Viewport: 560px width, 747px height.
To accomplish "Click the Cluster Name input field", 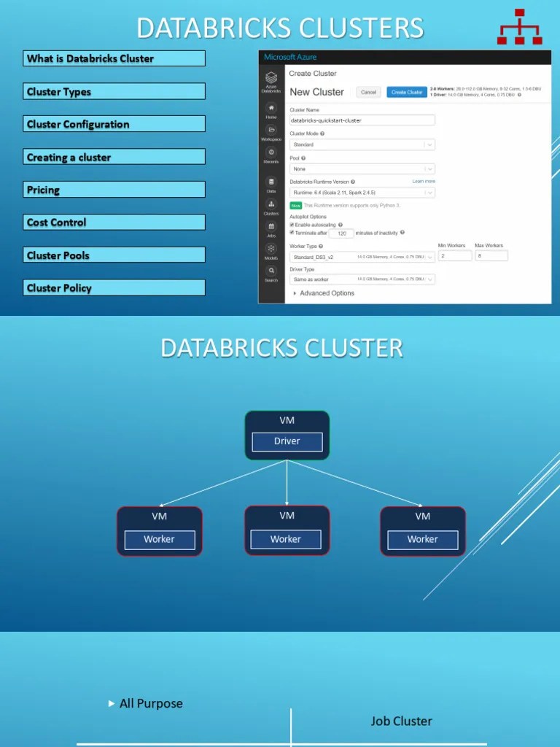I will pos(362,120).
